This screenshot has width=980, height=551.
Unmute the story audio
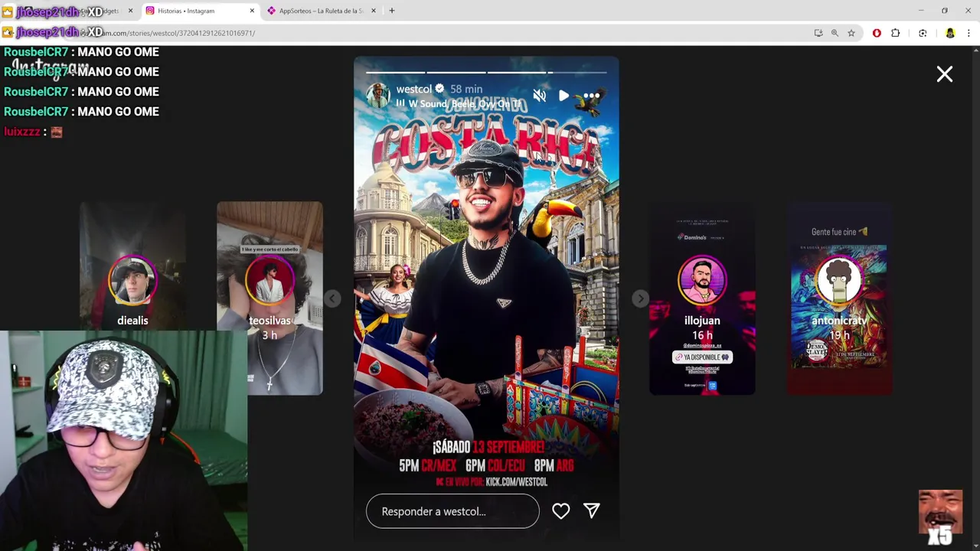click(540, 96)
